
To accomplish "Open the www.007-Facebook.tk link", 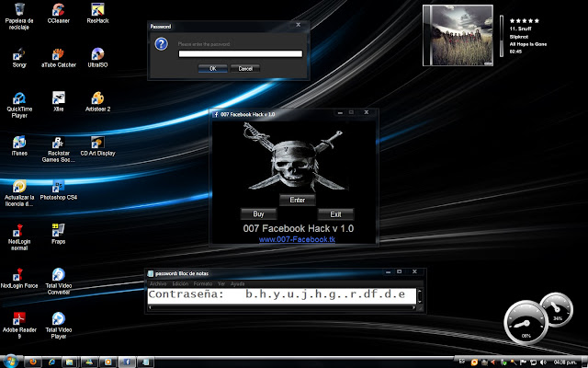I will coord(297,239).
